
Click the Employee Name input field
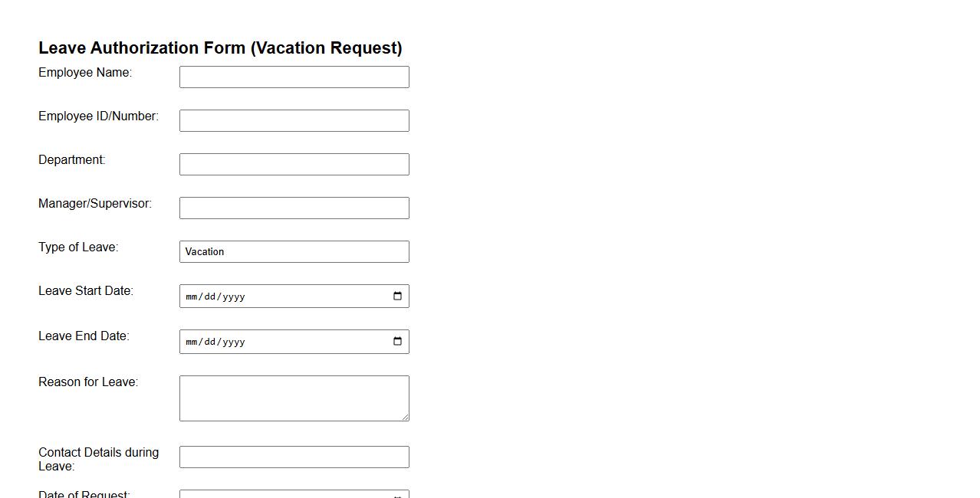pos(294,77)
